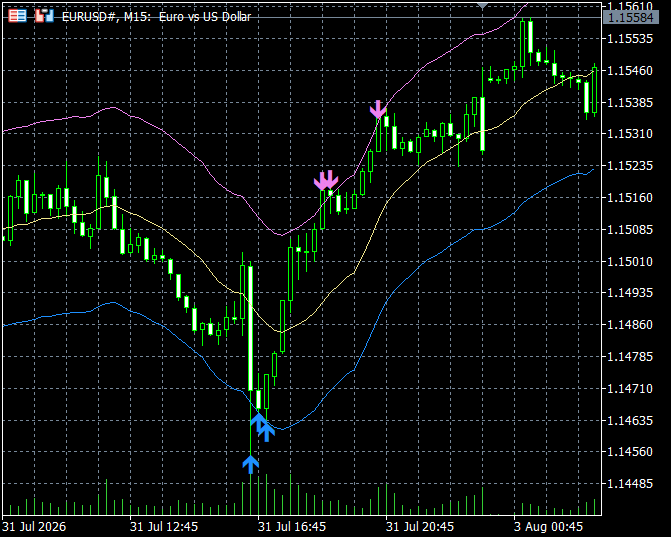Click the 1.15385 price axis label
Viewport: 671px width, 537px height.
tap(630, 102)
